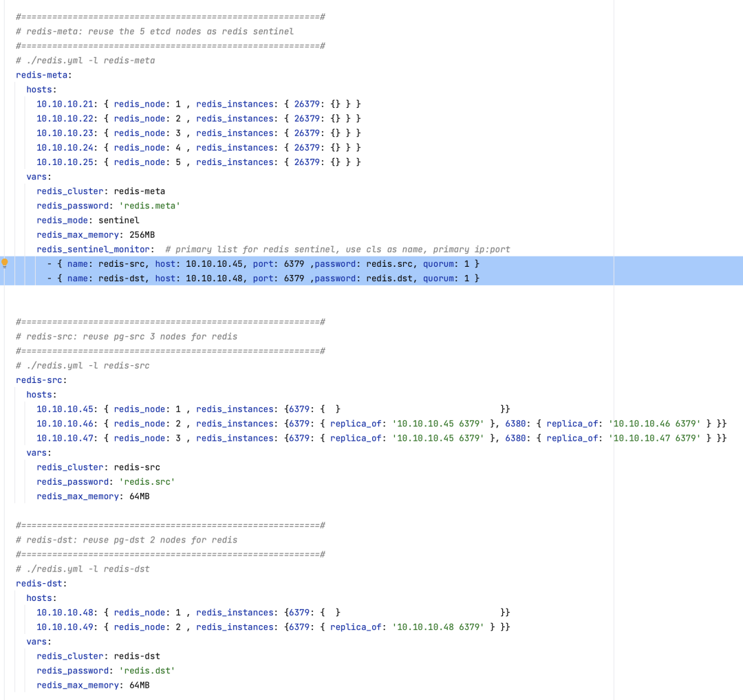This screenshot has width=743, height=700.
Task: Click the redis-meta top-level key
Action: pos(42,75)
